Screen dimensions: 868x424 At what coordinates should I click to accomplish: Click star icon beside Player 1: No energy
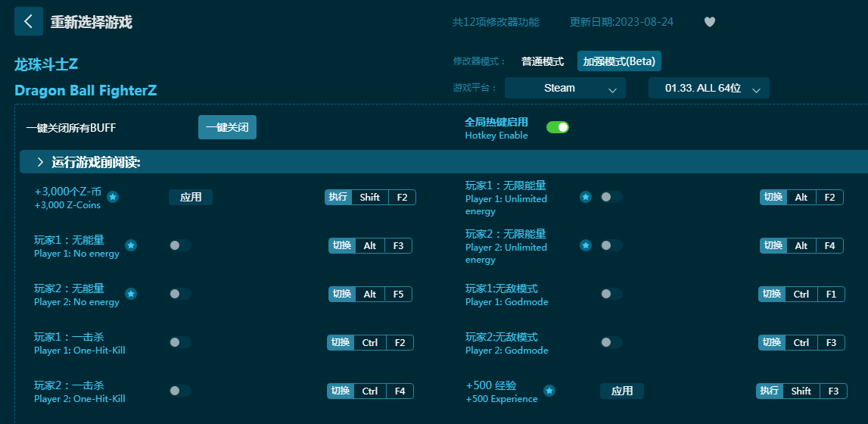click(x=131, y=245)
